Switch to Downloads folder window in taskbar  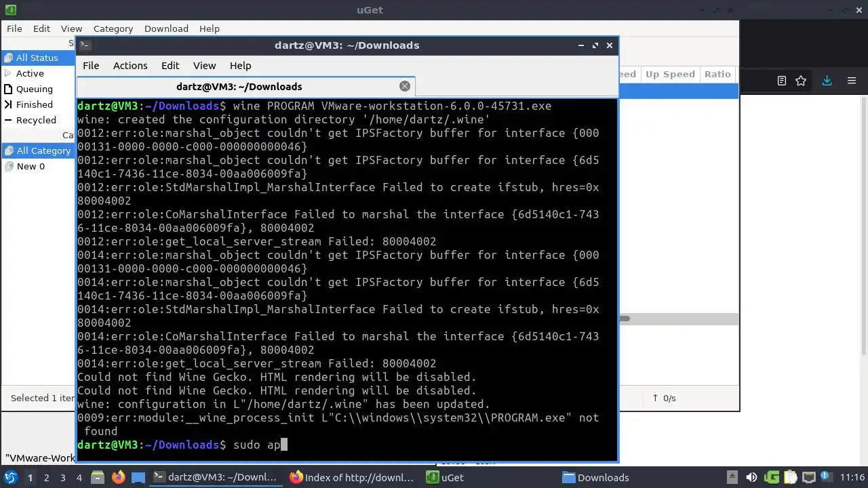coord(625,477)
